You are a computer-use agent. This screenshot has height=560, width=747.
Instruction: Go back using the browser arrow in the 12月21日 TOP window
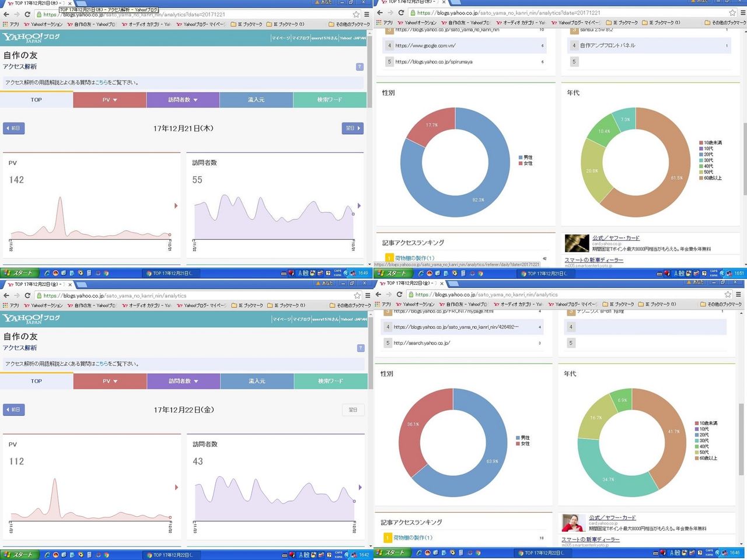point(6,15)
